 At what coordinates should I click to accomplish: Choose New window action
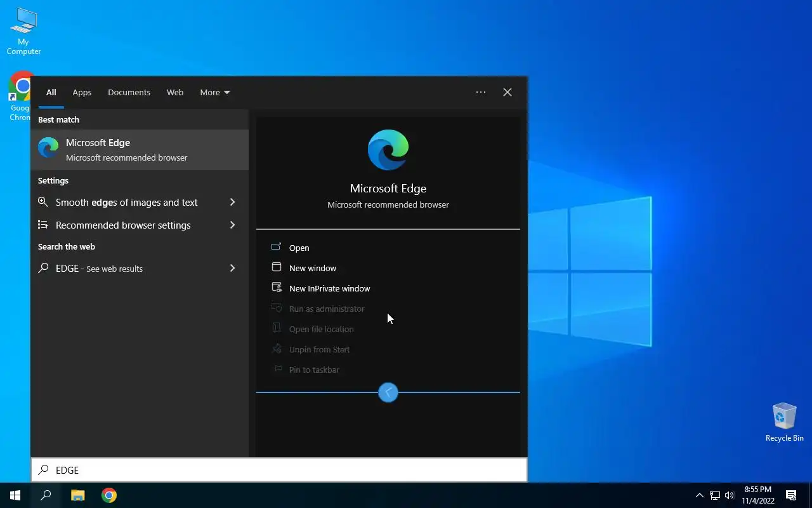tap(388, 268)
